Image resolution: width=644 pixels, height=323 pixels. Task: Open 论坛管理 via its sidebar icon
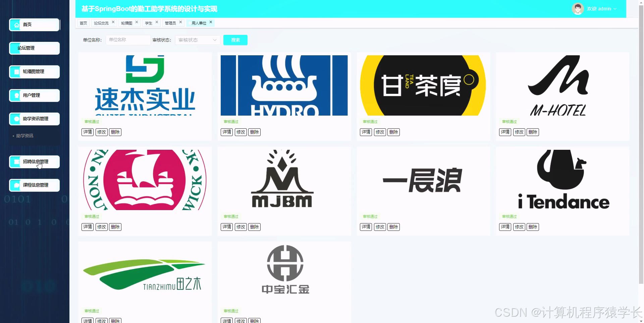pyautogui.click(x=16, y=48)
